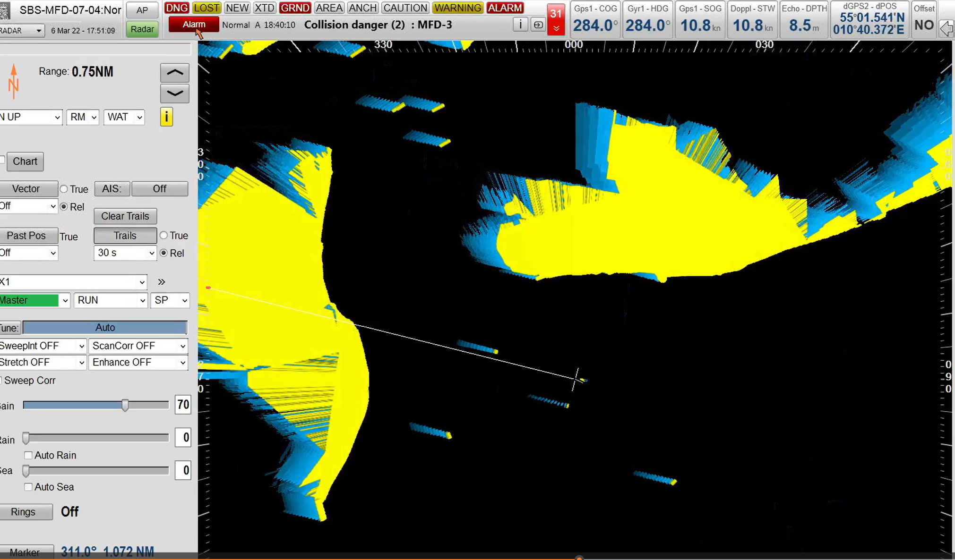Screen dimensions: 955x560
Task: Increase radar range with up arrow
Action: tap(174, 73)
